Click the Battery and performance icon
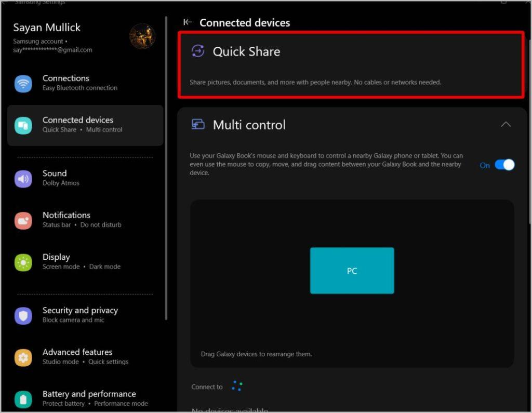532x413 pixels. tap(23, 399)
